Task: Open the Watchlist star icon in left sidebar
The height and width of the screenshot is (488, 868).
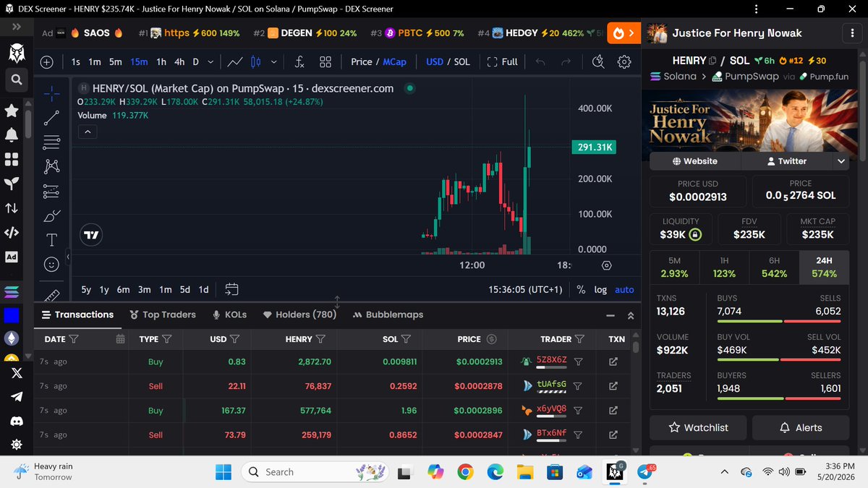Action: (x=12, y=111)
